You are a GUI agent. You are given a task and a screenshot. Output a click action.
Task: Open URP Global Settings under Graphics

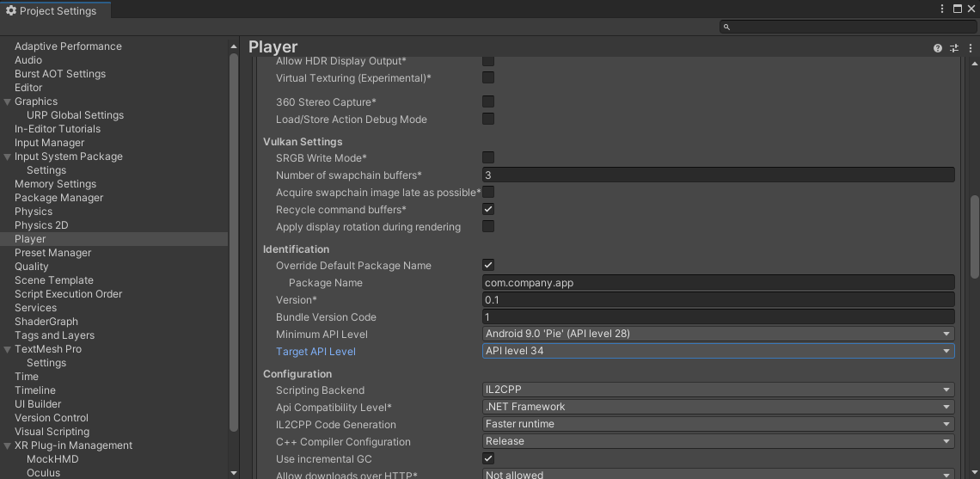tap(75, 115)
